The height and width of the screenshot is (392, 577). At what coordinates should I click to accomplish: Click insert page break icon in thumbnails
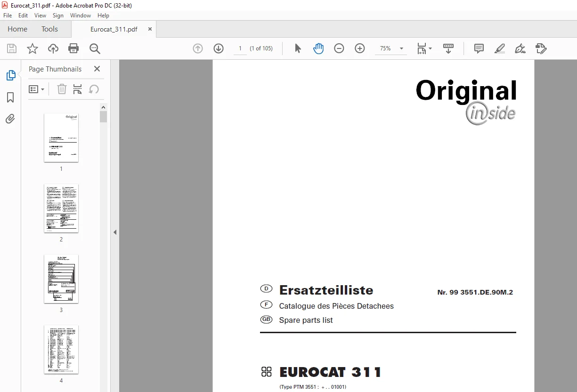78,89
